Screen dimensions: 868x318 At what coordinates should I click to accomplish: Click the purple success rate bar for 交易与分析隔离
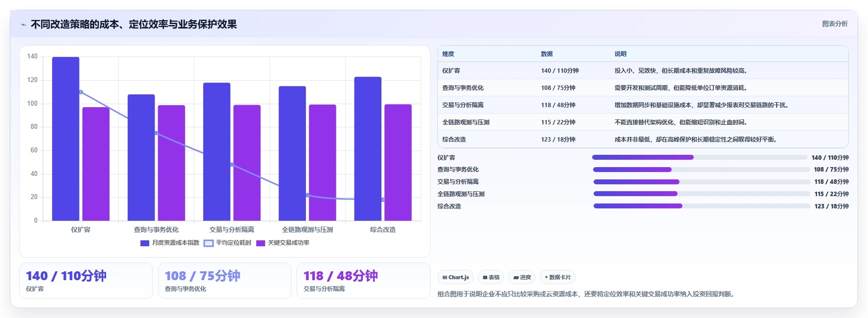[247, 163]
